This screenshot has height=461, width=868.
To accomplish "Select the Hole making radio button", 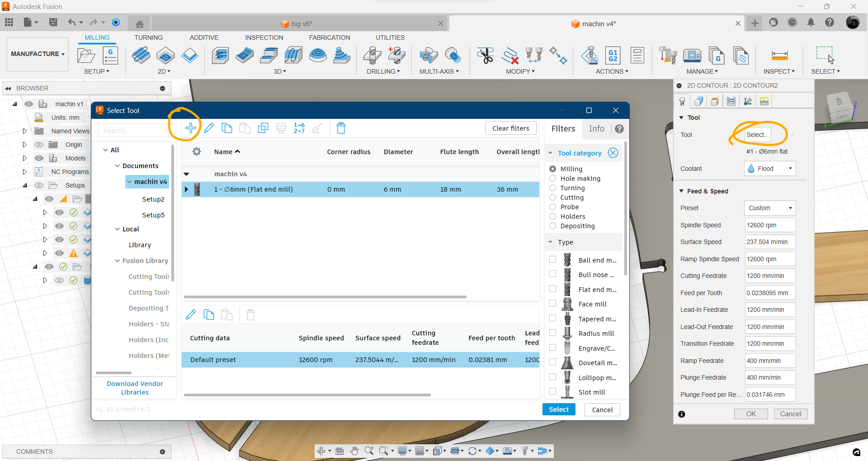I will coord(552,178).
